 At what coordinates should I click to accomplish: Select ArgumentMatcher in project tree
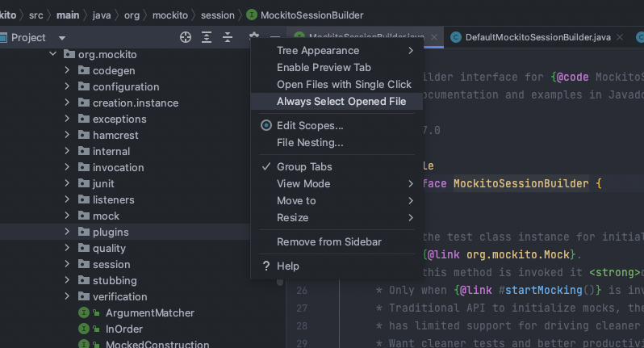pos(150,313)
